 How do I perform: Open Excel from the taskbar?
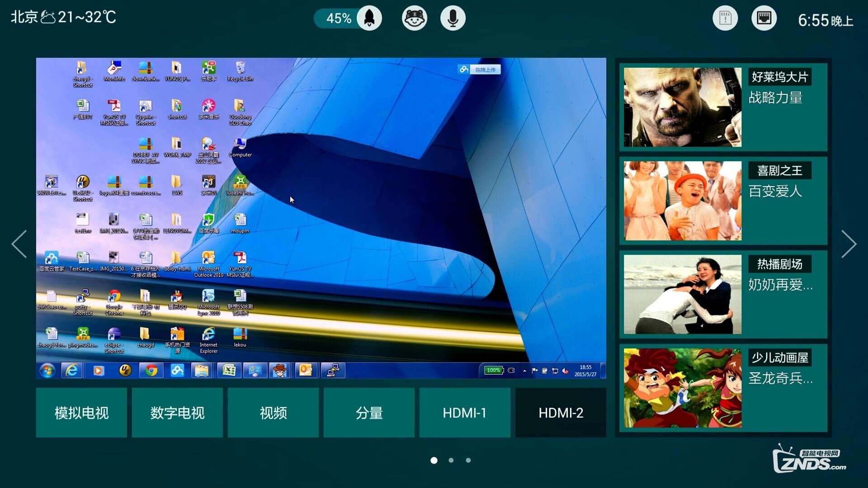pos(229,371)
